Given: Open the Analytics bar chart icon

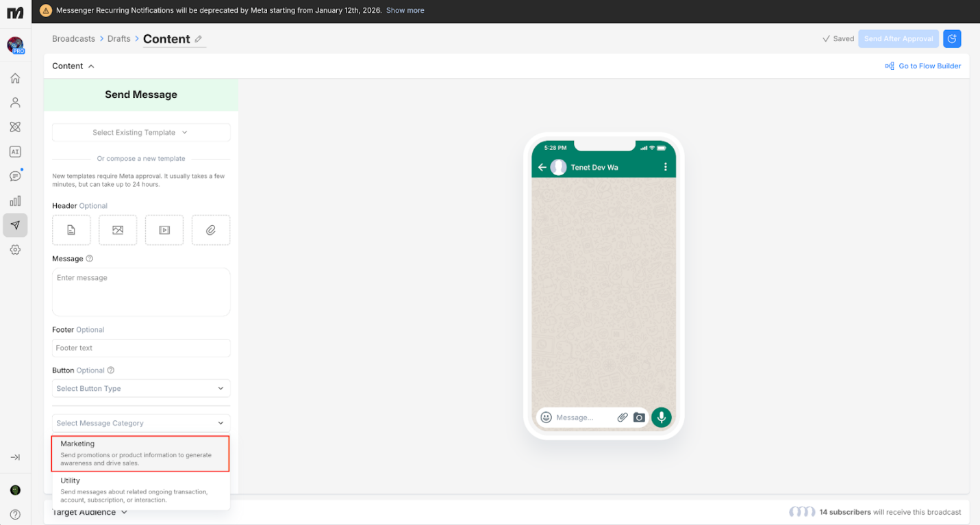Looking at the screenshot, I should 15,201.
